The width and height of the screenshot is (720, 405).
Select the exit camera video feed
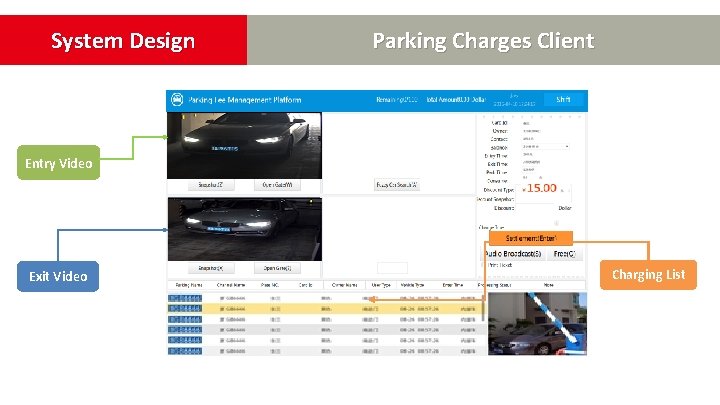(x=245, y=229)
